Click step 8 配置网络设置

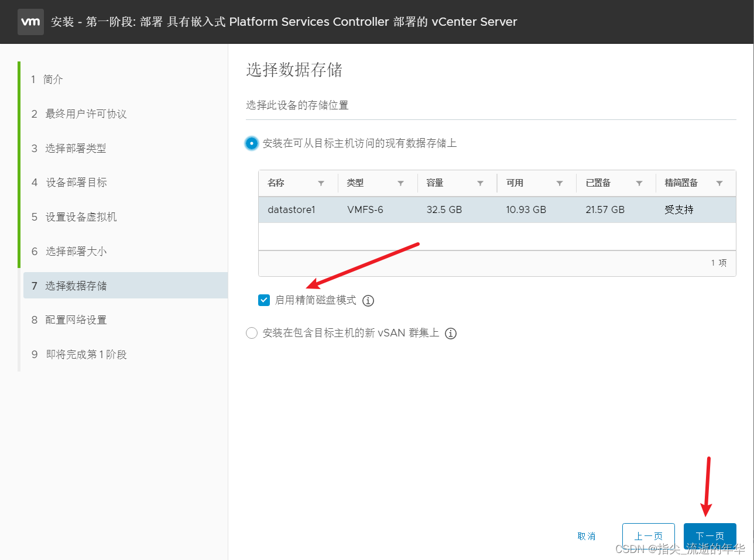click(x=69, y=320)
